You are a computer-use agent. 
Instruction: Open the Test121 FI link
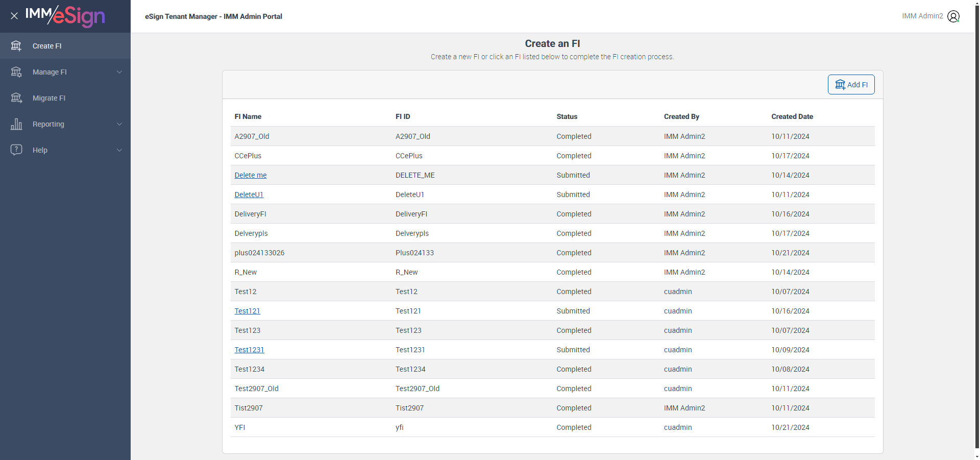[x=248, y=311]
